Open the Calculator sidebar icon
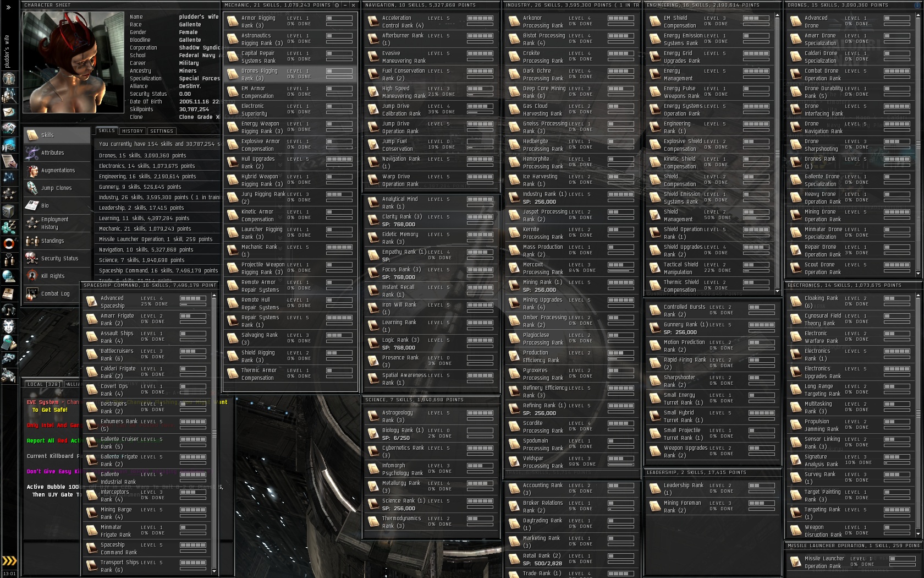 coord(9,342)
